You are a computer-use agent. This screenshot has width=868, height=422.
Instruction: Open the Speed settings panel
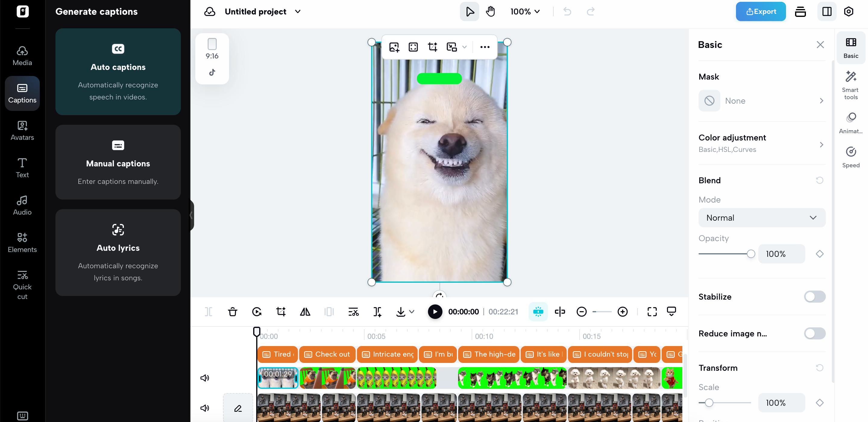click(851, 157)
